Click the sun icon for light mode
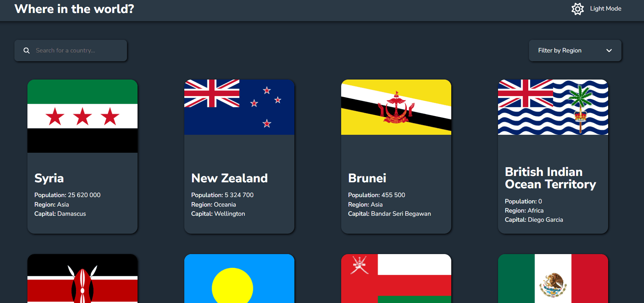Screen dimensions: 644x303 point(577,9)
